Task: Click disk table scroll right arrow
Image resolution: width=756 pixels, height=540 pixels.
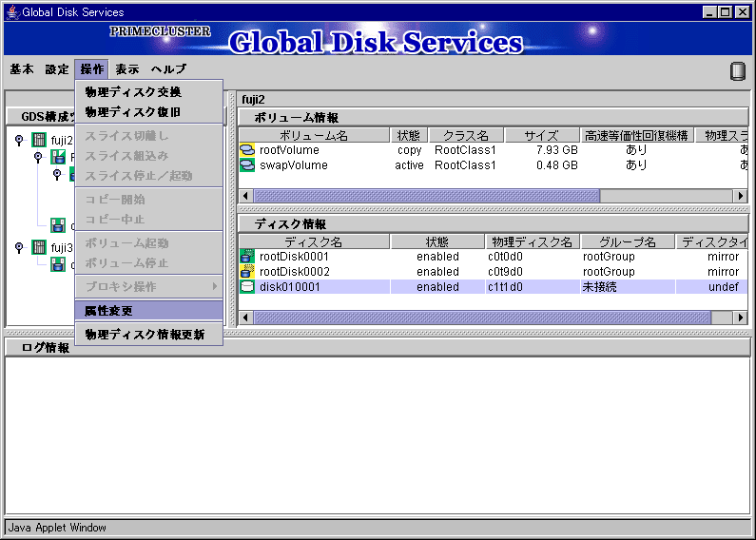Action: click(740, 318)
